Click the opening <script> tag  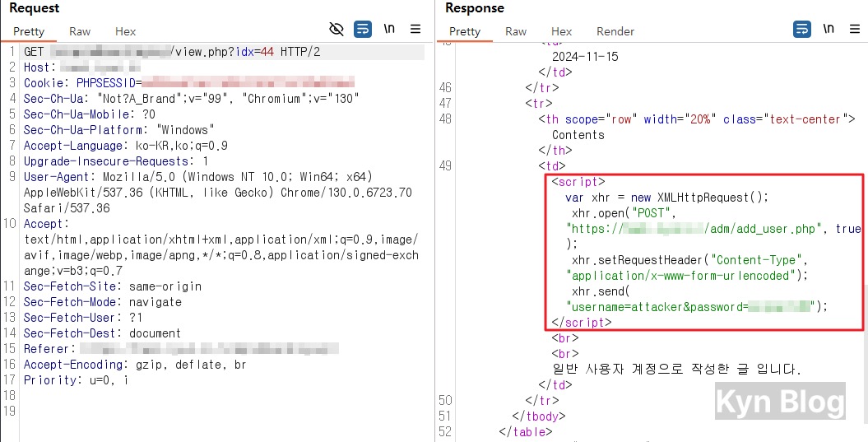click(x=578, y=182)
